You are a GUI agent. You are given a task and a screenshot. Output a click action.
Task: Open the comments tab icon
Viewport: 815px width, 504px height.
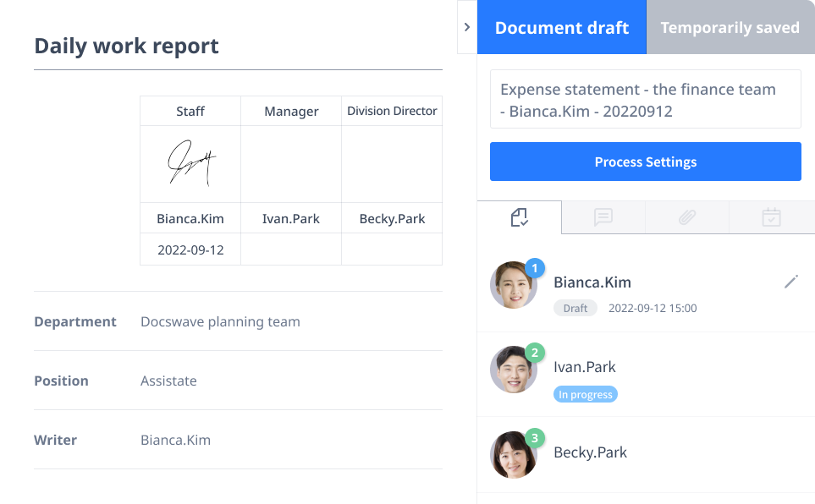click(603, 218)
